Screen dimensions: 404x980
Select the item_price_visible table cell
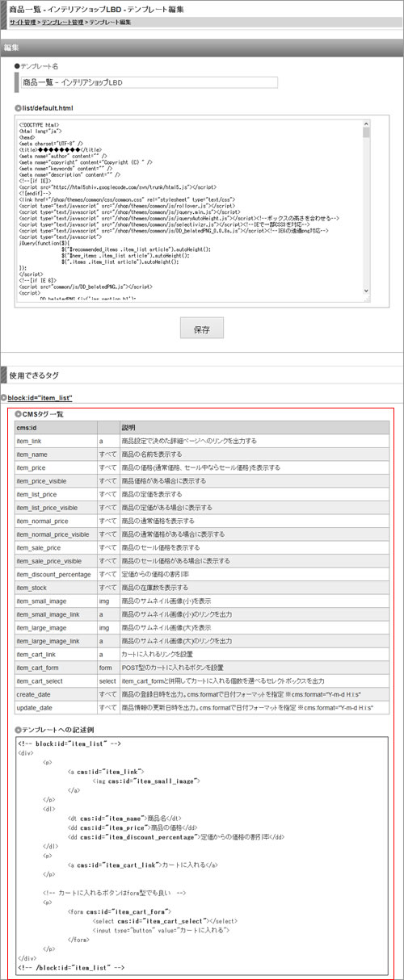point(56,481)
